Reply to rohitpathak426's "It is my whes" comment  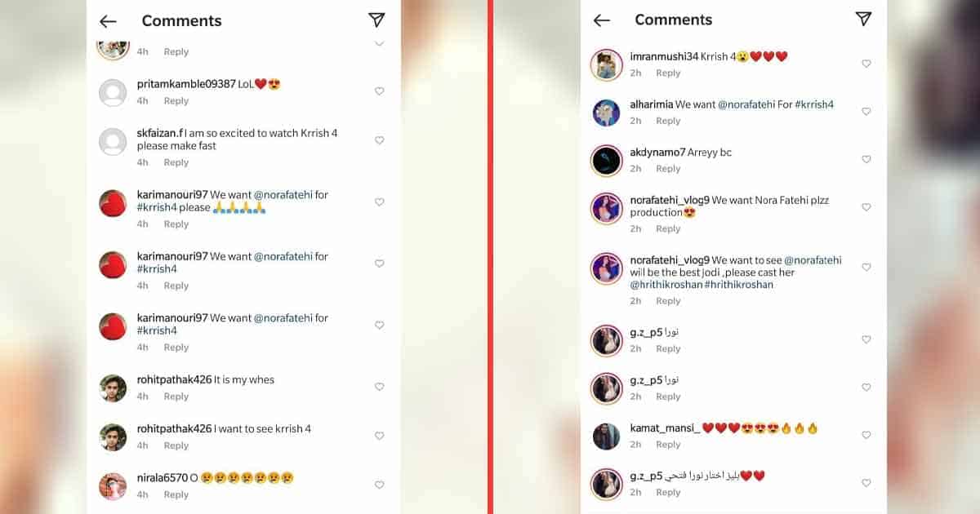[x=176, y=397]
